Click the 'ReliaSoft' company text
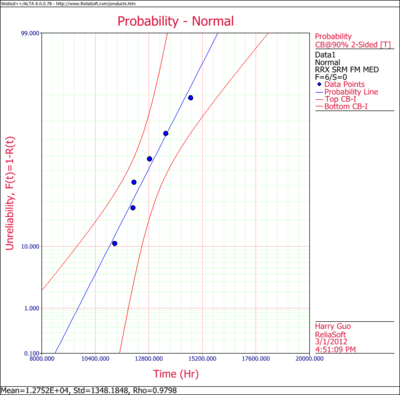400x395 pixels. click(x=330, y=334)
